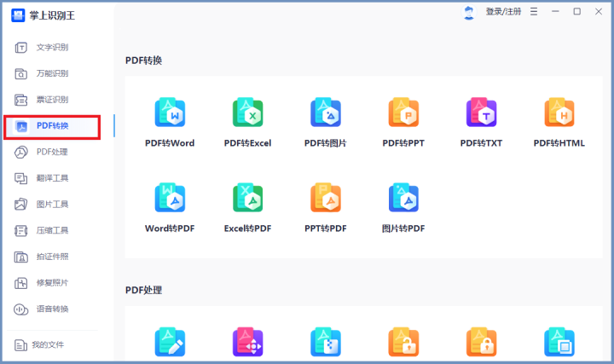Close the 掌上识别王 window
Image resolution: width=614 pixels, height=364 pixels.
click(x=599, y=11)
